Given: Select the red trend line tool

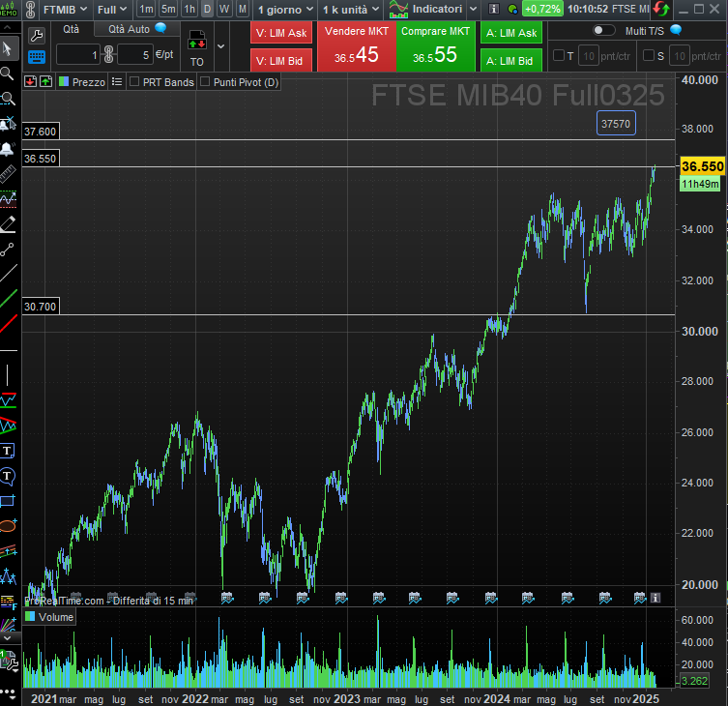Looking at the screenshot, I should 8,324.
